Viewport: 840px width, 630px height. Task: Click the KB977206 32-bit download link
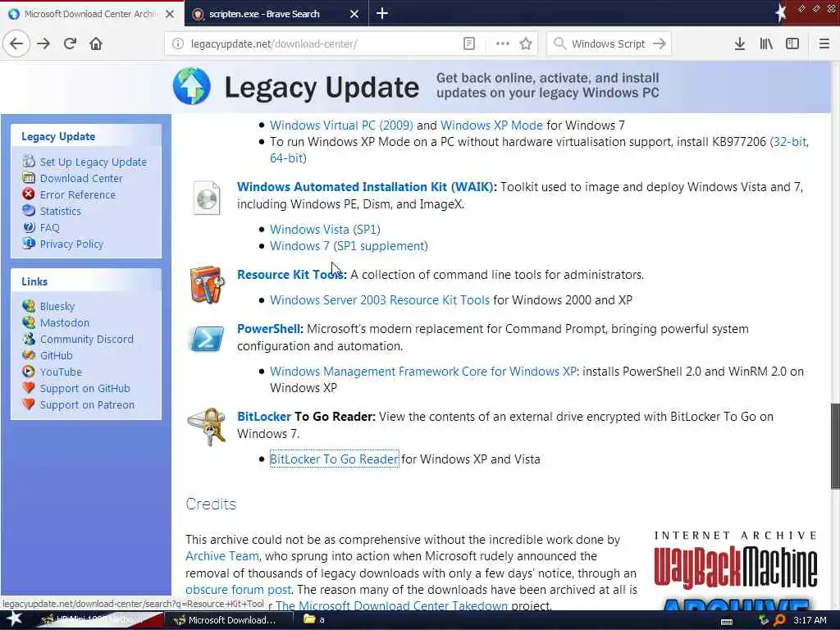pos(789,142)
